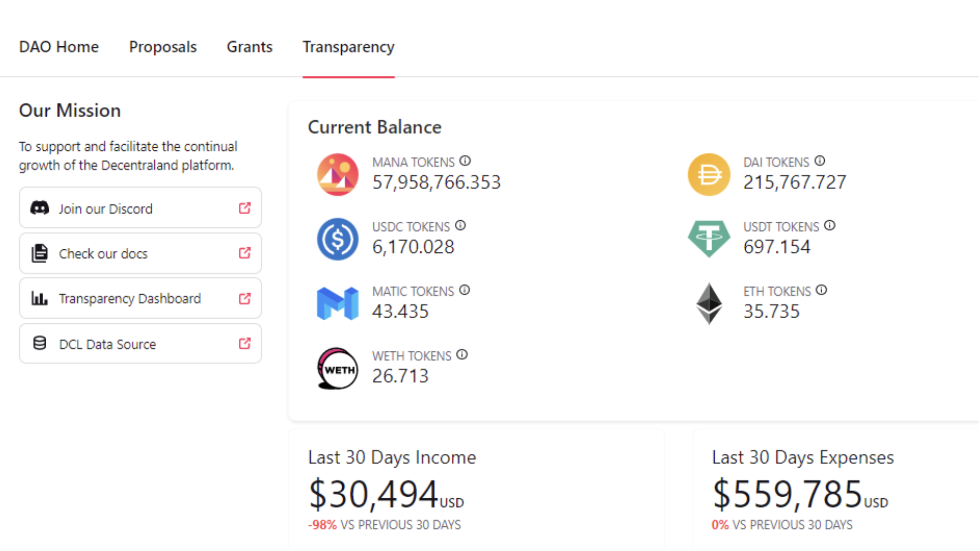Click the ETH balance 35.735
This screenshot has width=980, height=551.
click(x=771, y=311)
